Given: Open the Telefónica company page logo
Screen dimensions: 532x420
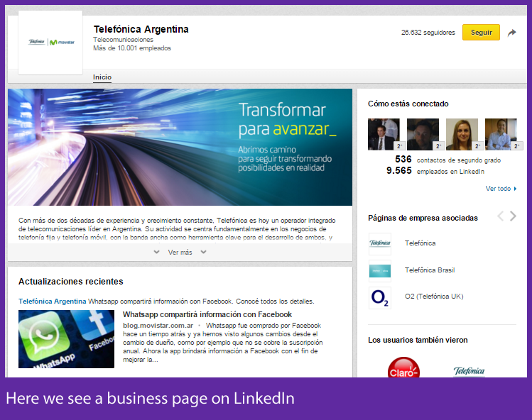Looking at the screenshot, I should click(380, 243).
